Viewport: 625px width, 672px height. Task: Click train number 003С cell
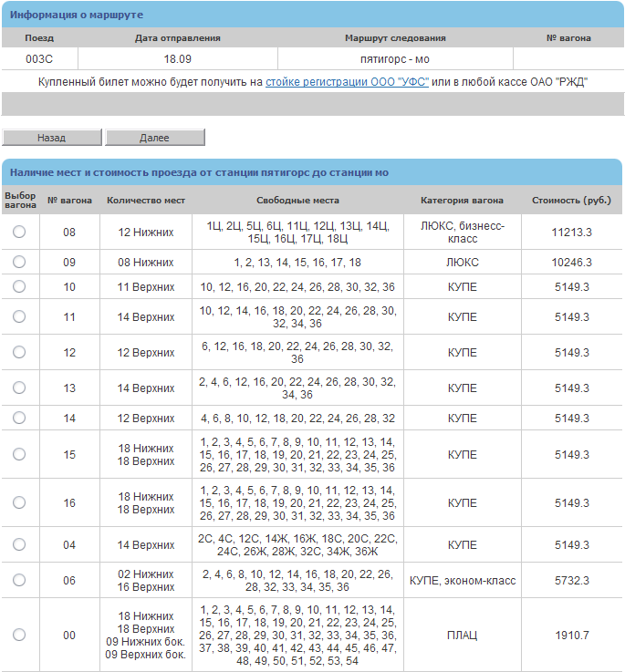point(39,58)
